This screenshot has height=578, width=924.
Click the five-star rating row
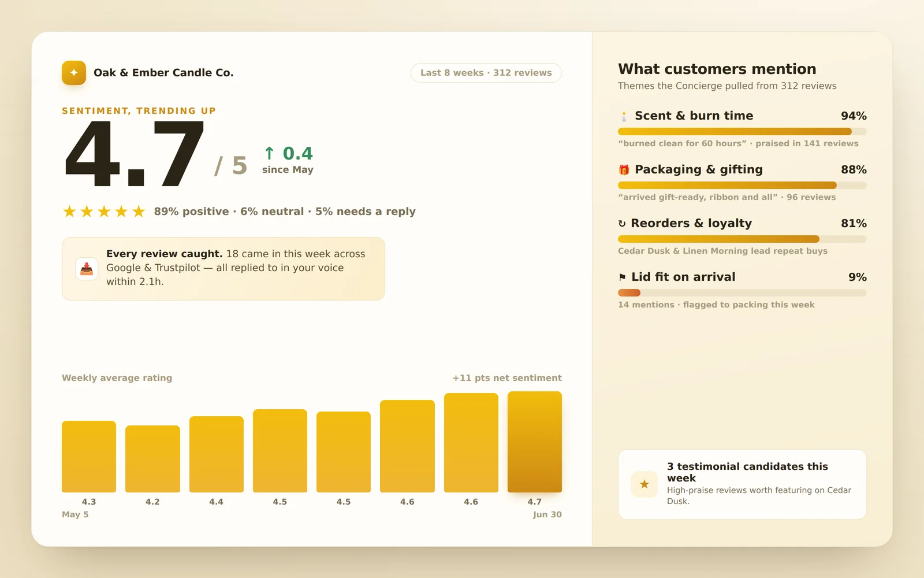click(x=104, y=212)
